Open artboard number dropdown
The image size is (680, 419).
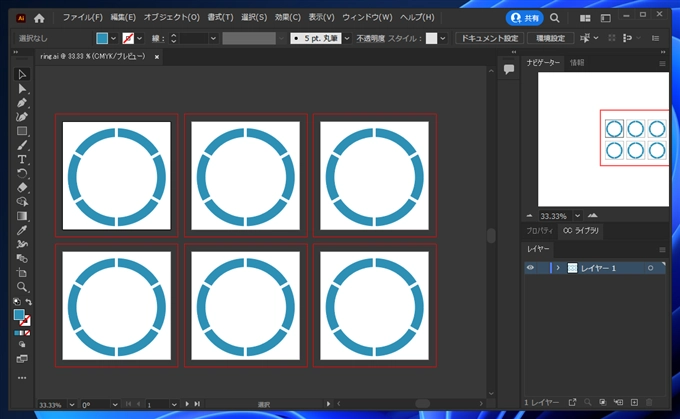[174, 404]
